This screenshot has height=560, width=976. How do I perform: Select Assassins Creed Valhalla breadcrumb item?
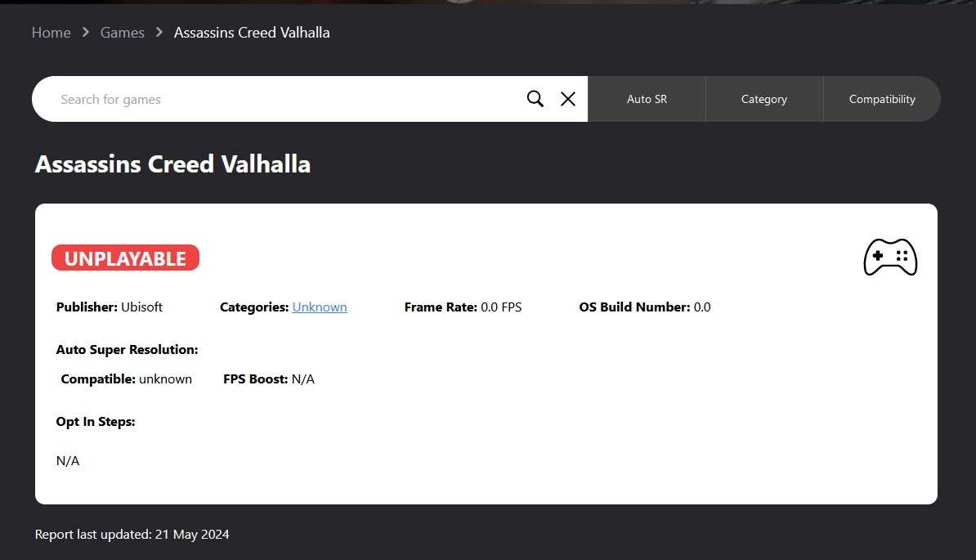tap(252, 33)
